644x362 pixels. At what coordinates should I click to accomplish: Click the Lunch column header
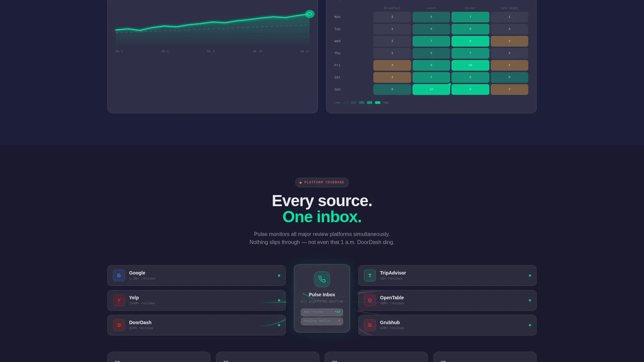[431, 8]
